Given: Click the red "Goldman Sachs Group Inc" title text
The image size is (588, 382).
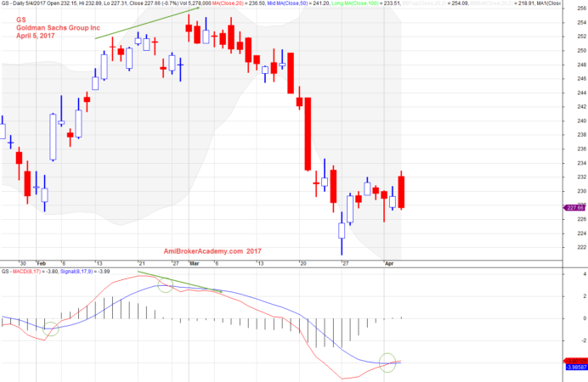Looking at the screenshot, I should pos(58,28).
